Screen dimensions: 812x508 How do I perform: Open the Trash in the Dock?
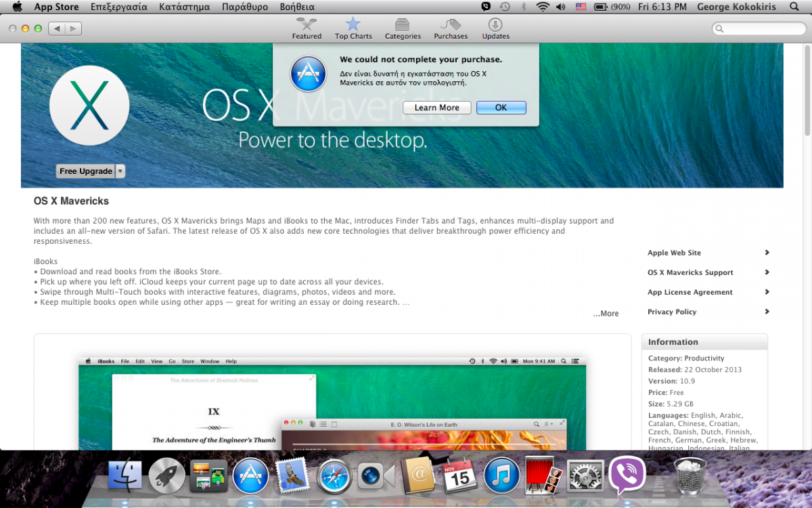click(690, 475)
